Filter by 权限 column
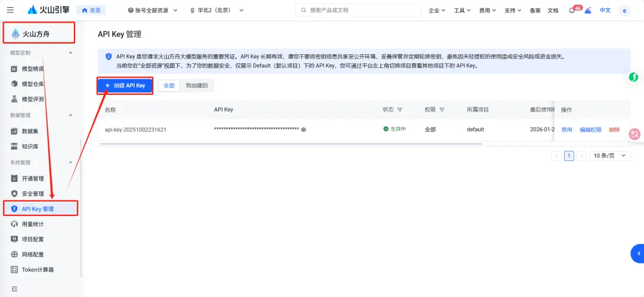The height and width of the screenshot is (297, 644). [442, 110]
